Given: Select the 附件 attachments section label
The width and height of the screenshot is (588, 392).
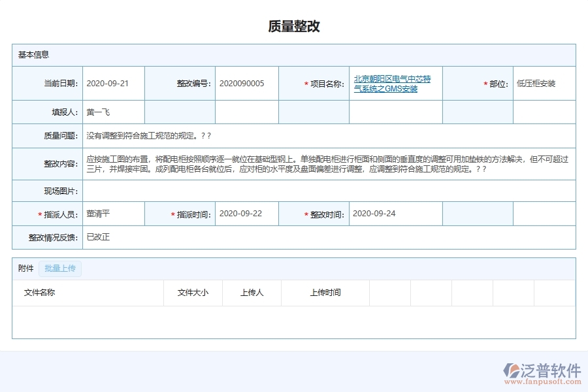Looking at the screenshot, I should (24, 268).
